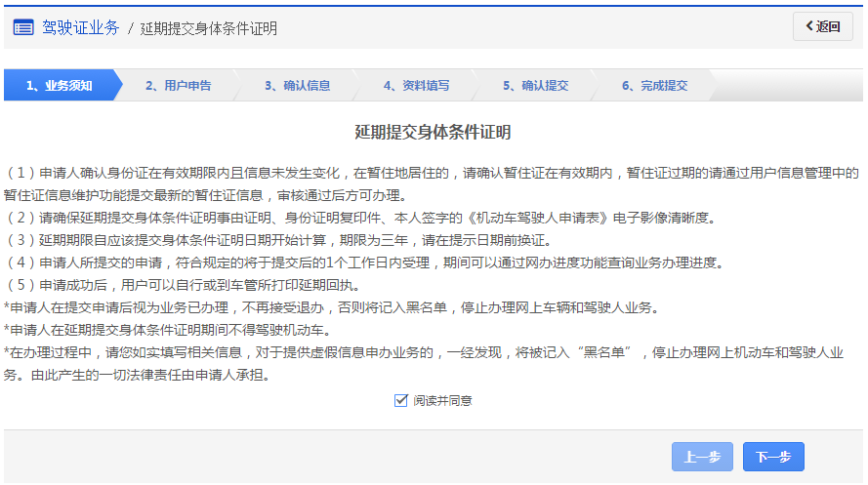Uncheck the 阅读并同意 checkbox

click(x=400, y=400)
